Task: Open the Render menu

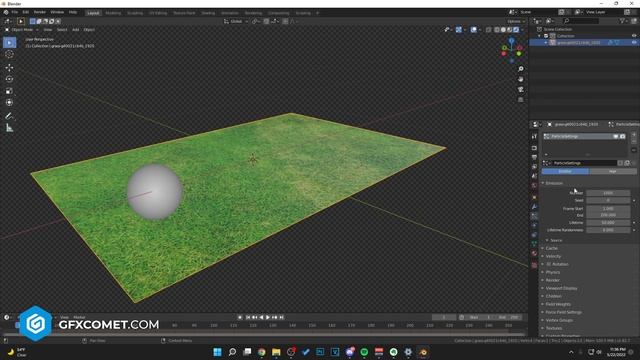Action: 40,12
